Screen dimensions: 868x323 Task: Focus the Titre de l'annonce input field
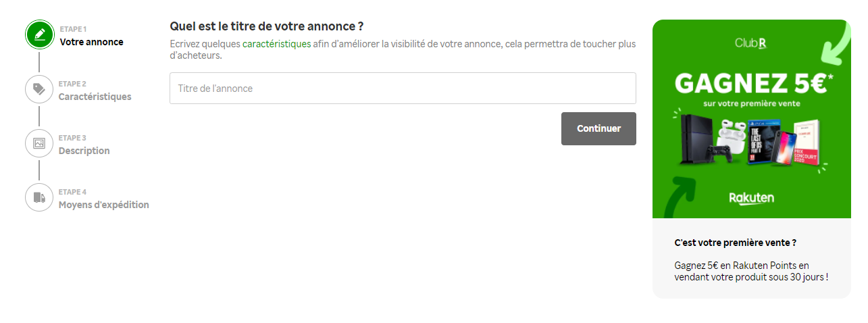tap(403, 89)
